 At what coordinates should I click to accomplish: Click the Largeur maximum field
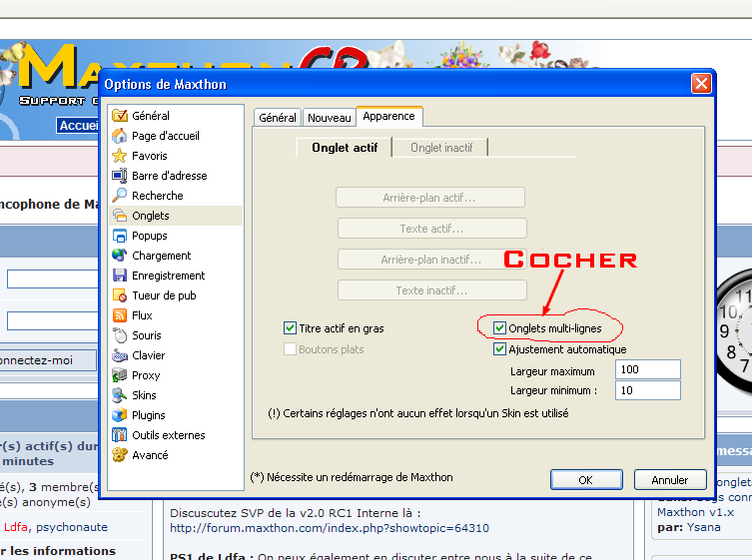[648, 369]
